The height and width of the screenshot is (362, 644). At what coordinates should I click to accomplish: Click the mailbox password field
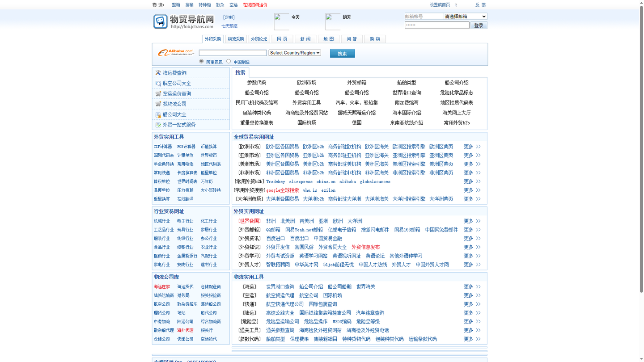(x=437, y=25)
